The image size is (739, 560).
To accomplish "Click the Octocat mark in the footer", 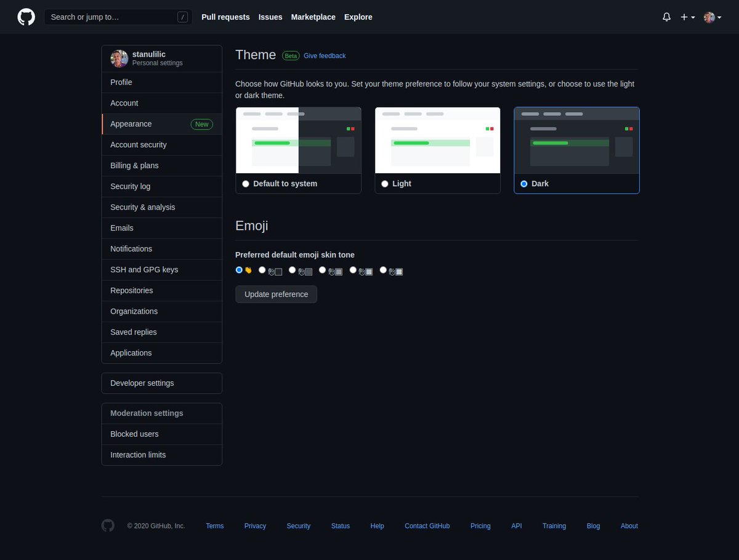I will click(x=108, y=526).
